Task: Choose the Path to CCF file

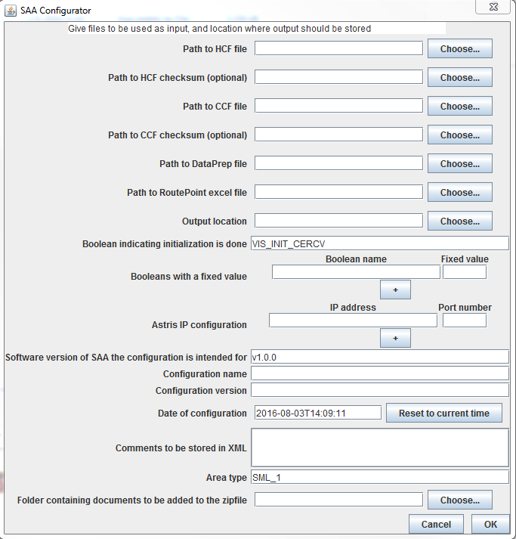Action: [x=460, y=107]
